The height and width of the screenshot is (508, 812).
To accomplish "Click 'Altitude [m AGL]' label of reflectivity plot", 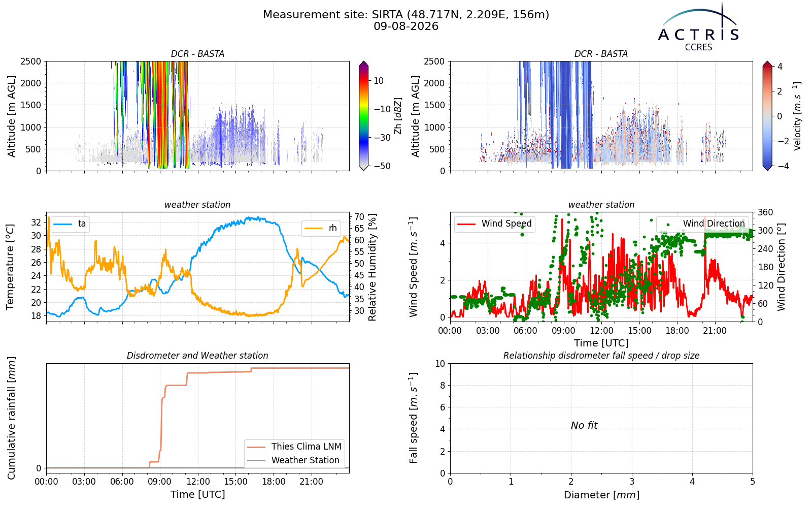I will pos(12,116).
